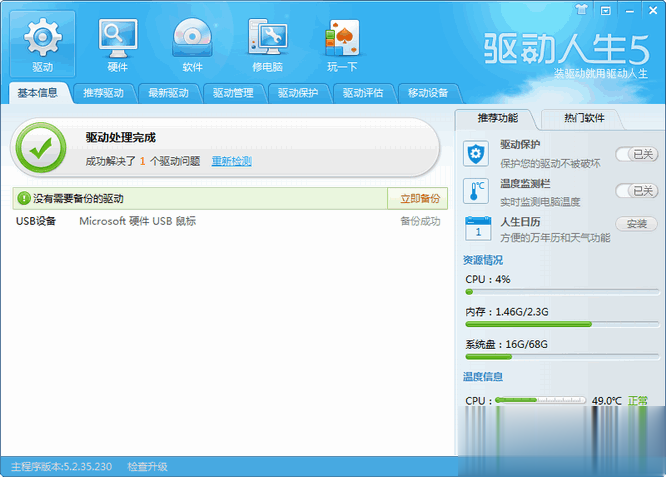Click the CPU usage progress bar
The image size is (666, 477).
point(562,292)
